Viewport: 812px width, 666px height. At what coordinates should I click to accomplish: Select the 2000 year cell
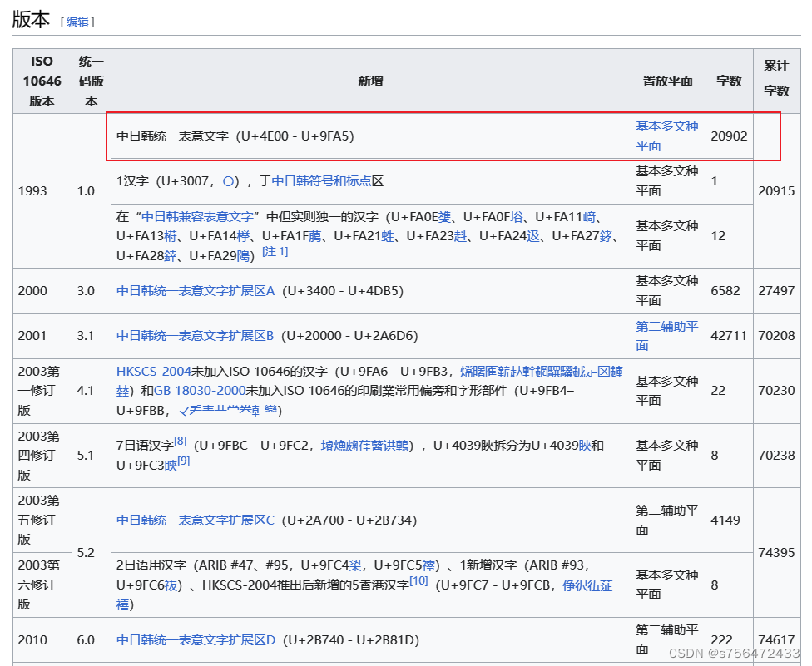(x=42, y=291)
